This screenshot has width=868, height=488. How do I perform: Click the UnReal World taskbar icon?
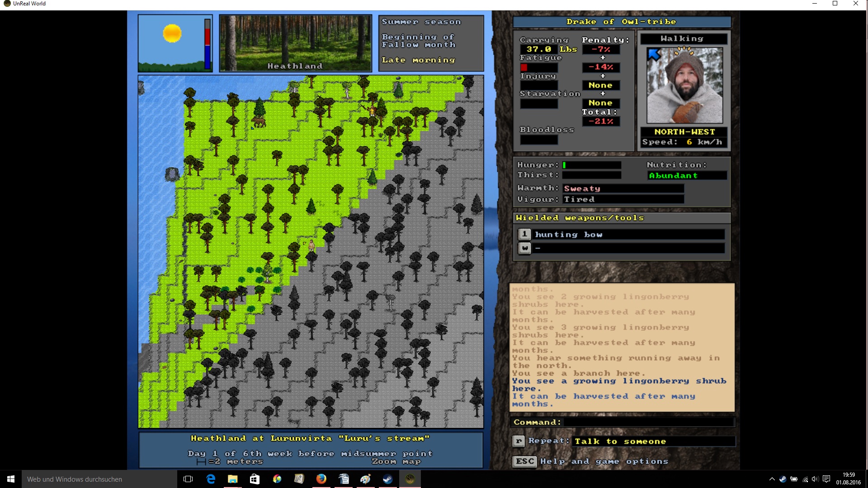[x=410, y=479]
